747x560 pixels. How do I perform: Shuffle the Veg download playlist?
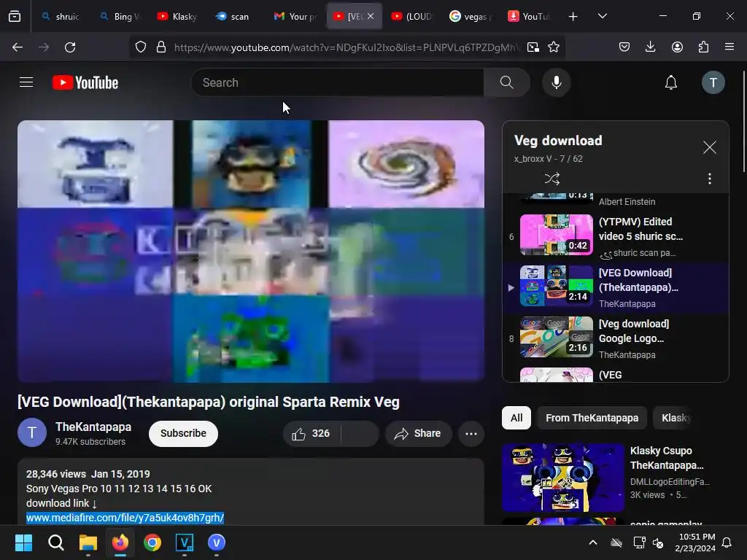(551, 179)
